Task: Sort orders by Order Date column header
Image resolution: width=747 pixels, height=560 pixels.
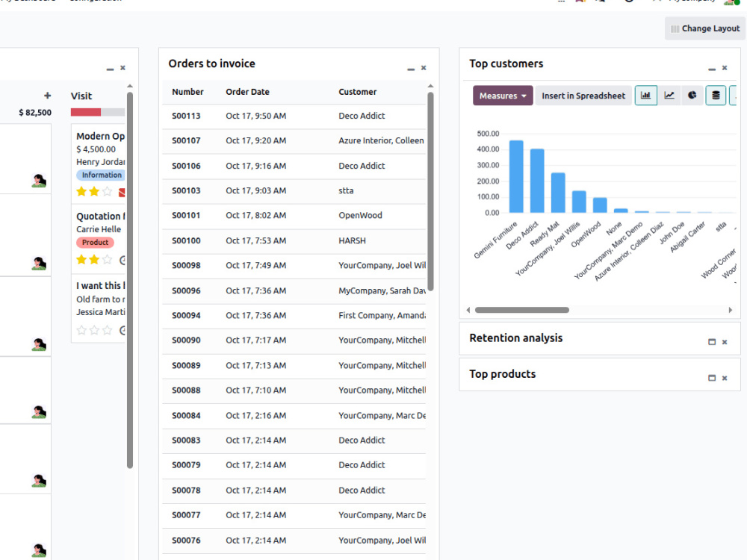Action: click(247, 92)
